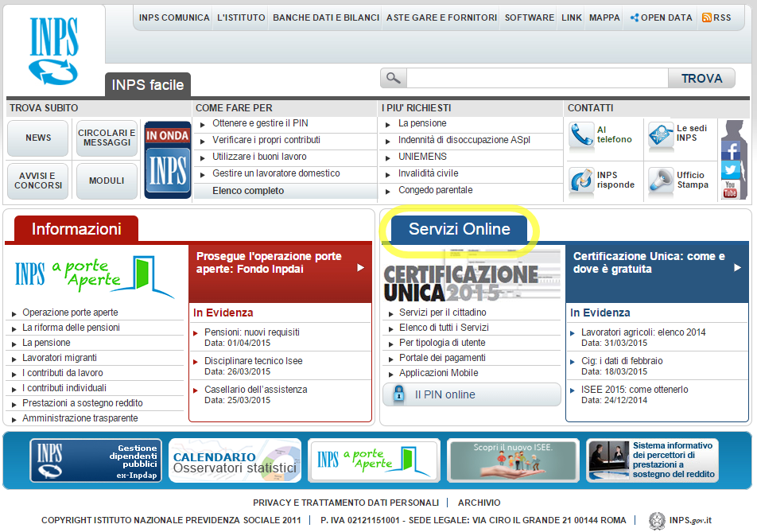Open the SOFTWARE menu item
This screenshot has height=532, width=757.
[x=529, y=17]
